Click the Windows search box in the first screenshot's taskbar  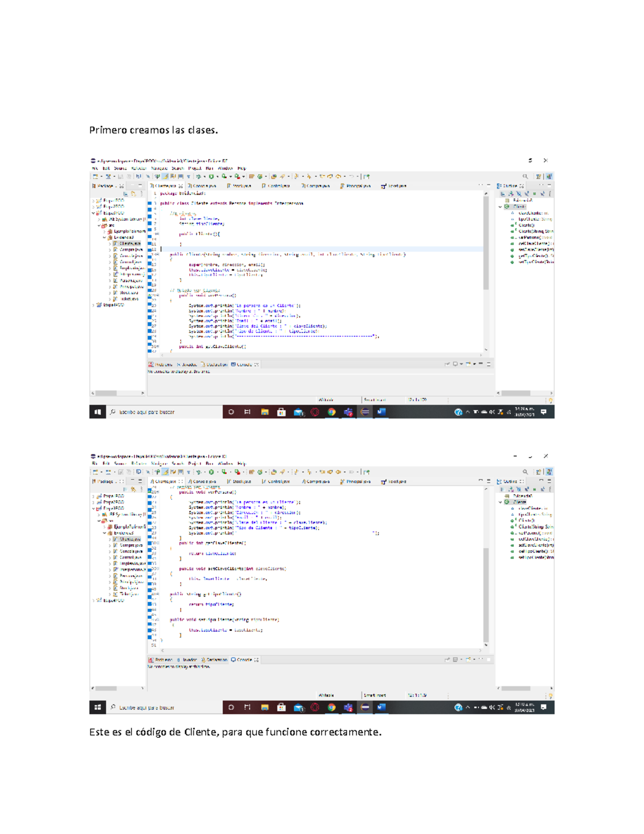[164, 412]
